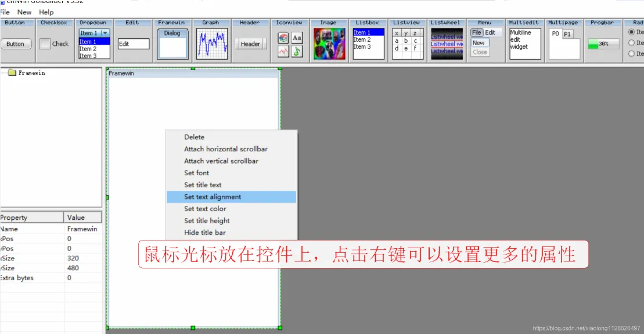
Task: Choose Attach horizontal scrollbar
Action: (231, 149)
